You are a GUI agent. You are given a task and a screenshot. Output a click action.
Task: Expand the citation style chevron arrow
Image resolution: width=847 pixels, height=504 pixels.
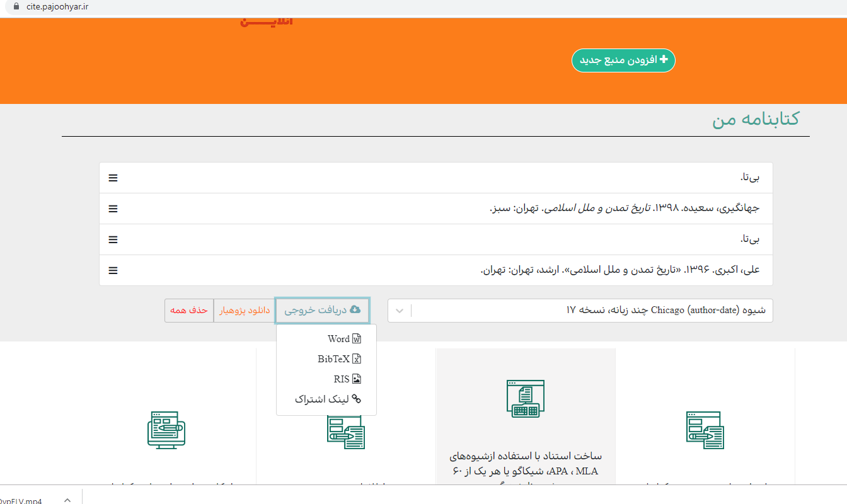(400, 311)
